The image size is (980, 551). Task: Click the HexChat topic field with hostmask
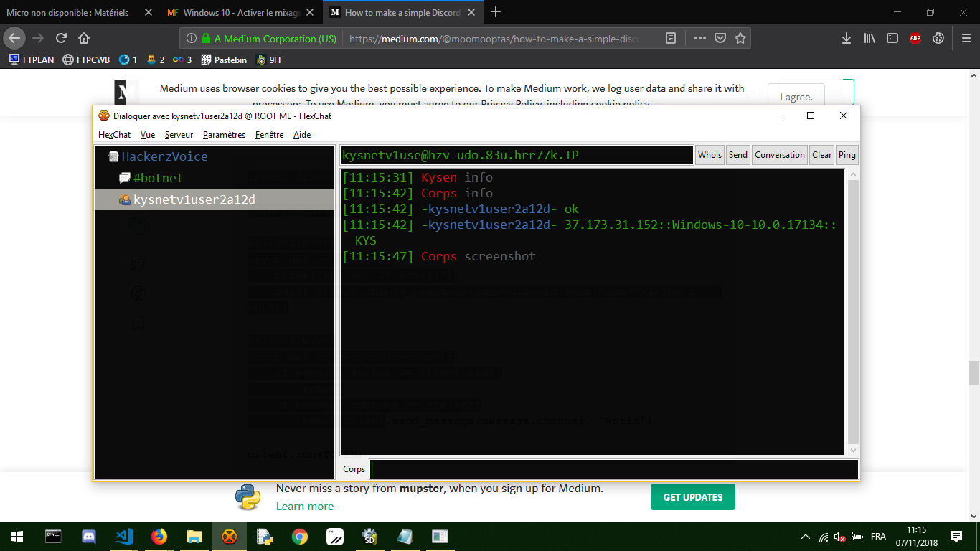[517, 155]
